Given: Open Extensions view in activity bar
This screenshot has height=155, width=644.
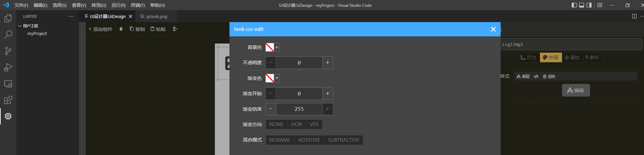Looking at the screenshot, I should coord(8,100).
